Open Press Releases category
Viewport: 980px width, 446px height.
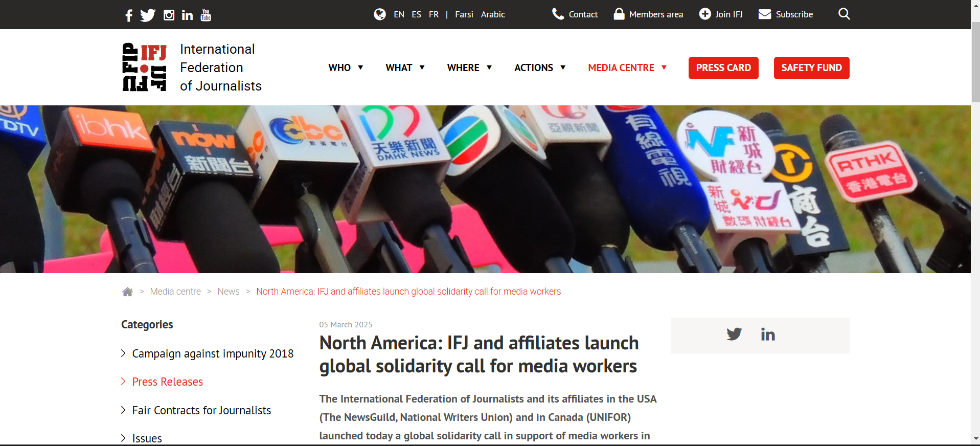167,382
